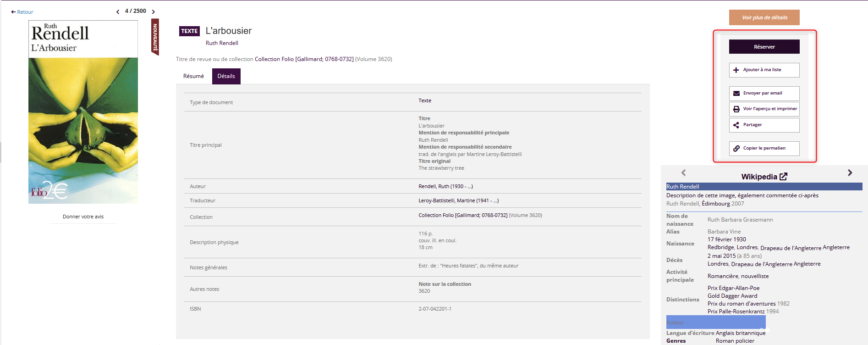Go to next record with right chevron
This screenshot has height=345, width=868.
(x=154, y=12)
